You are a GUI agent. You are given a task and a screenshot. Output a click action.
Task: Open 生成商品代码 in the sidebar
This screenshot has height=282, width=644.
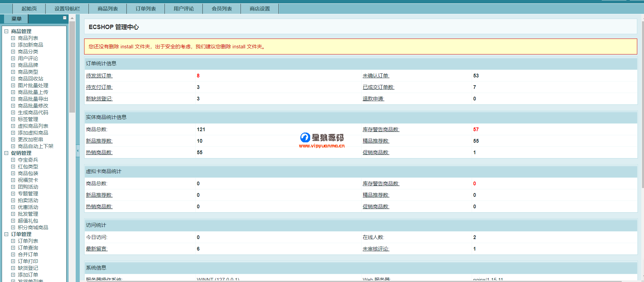(33, 112)
